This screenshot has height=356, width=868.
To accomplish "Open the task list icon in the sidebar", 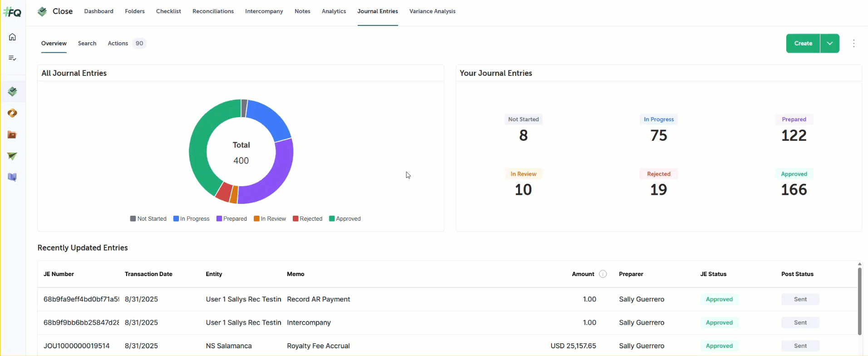I will (12, 58).
